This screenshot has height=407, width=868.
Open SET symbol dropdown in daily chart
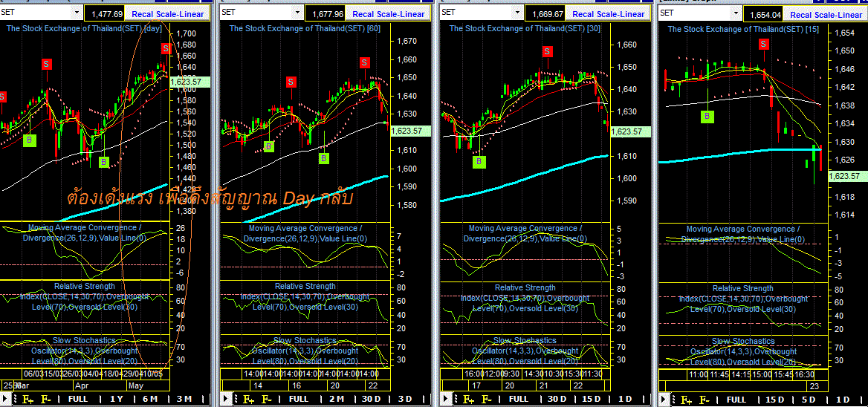point(77,12)
